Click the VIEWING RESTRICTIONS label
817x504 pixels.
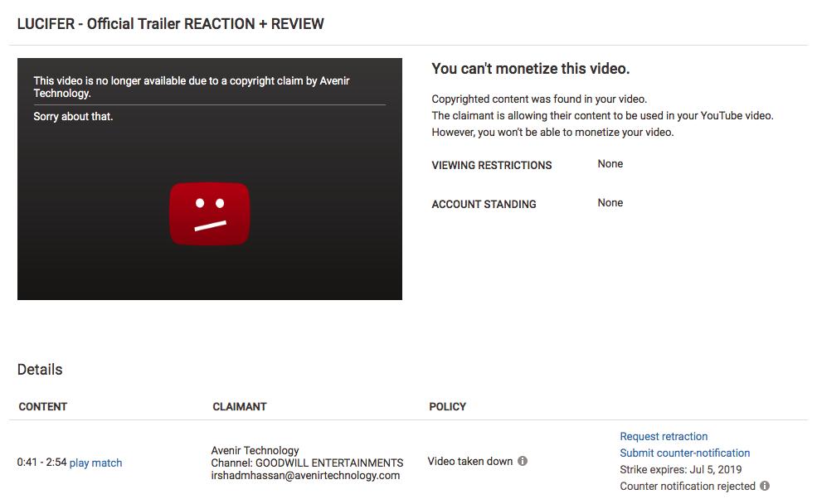click(491, 166)
